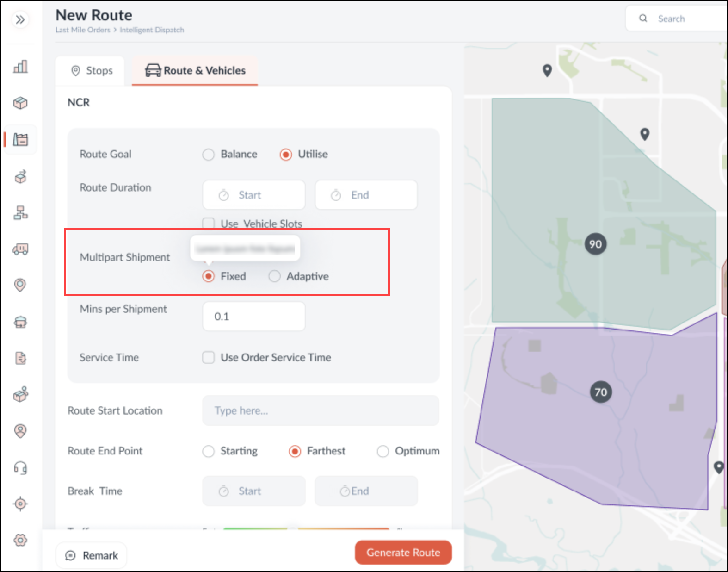Click the speech bubble icon in Remark
This screenshot has width=728, height=572.
pos(70,555)
